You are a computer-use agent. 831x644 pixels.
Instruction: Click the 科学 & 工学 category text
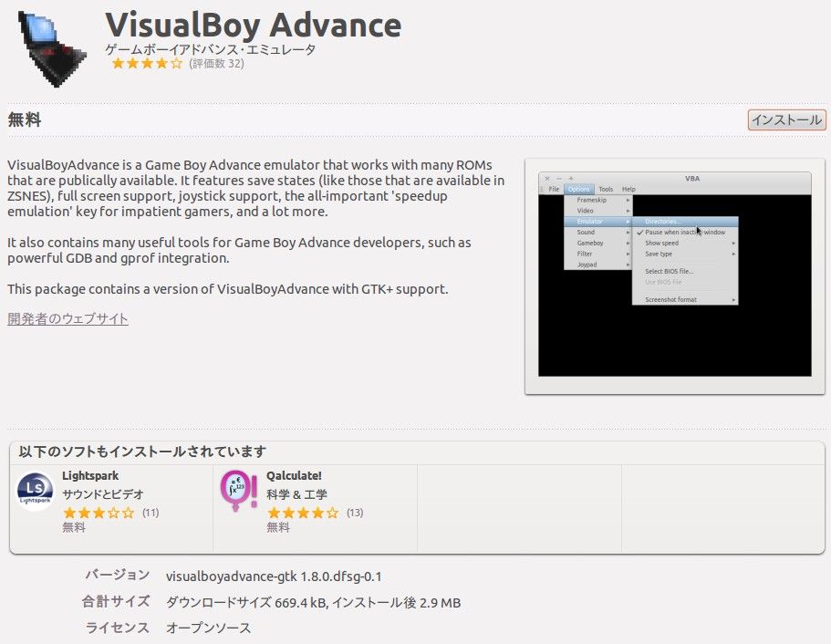296,494
